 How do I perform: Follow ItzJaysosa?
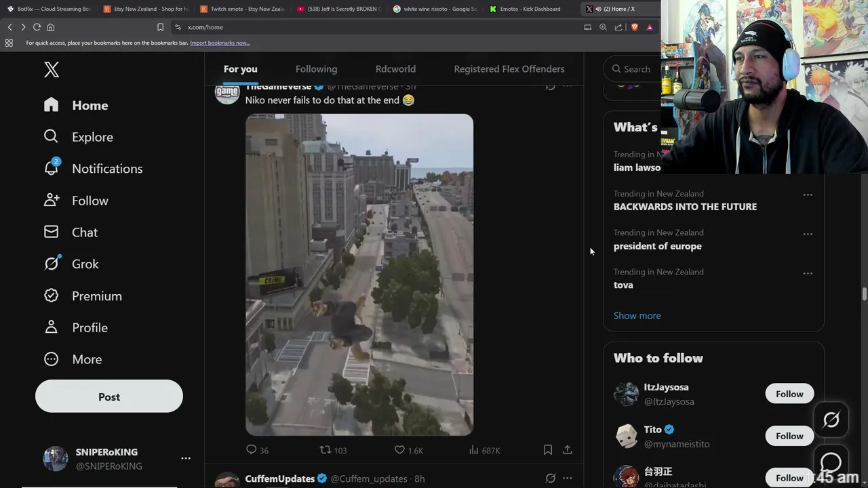(x=789, y=394)
